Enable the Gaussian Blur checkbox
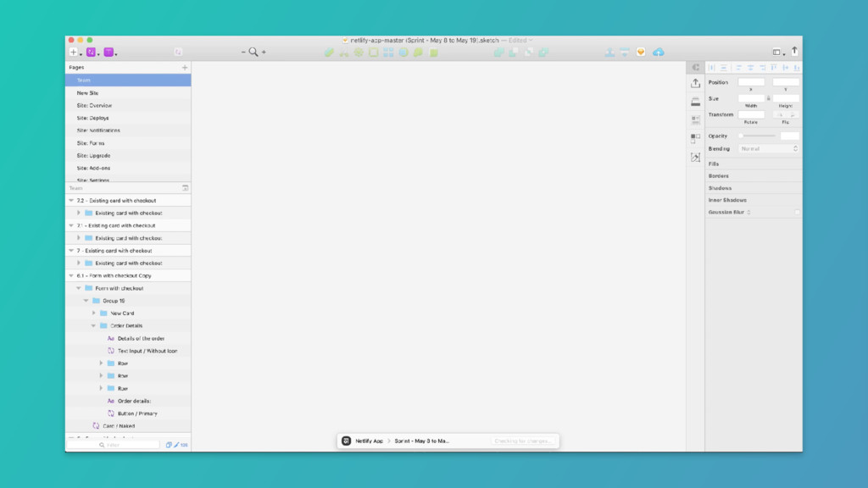 pyautogui.click(x=797, y=212)
